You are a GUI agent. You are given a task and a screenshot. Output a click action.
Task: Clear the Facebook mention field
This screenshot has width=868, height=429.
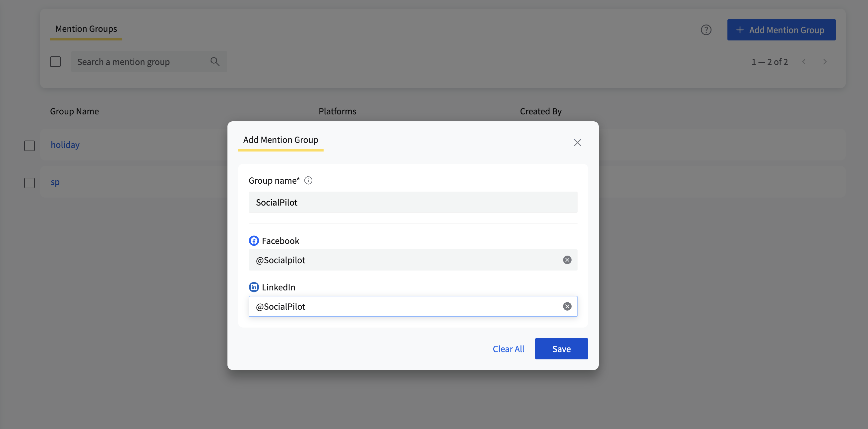coord(567,260)
